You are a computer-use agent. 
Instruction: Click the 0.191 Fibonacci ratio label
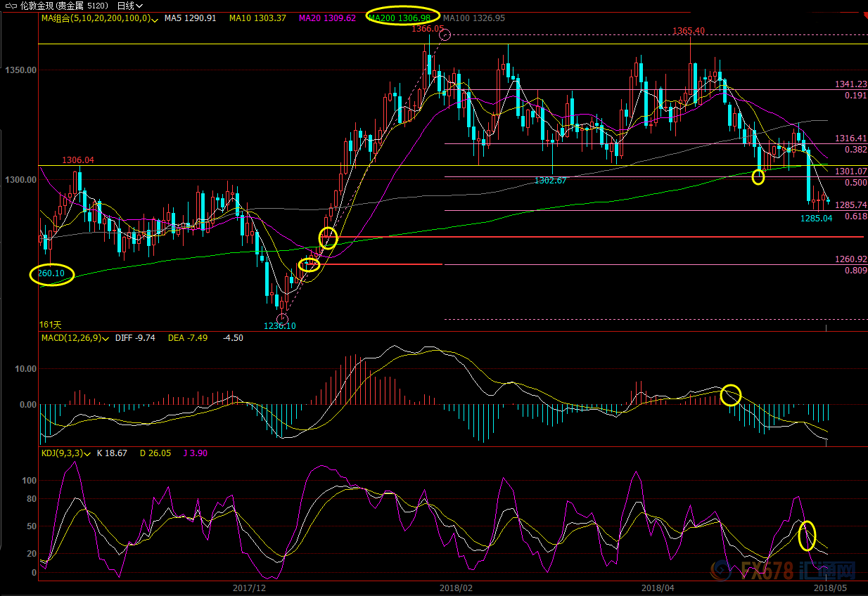coord(856,96)
